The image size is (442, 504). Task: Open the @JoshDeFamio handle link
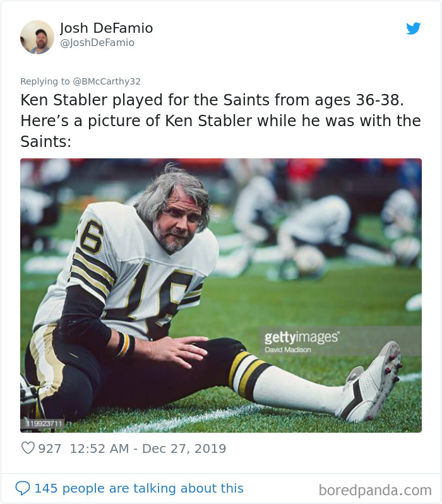point(97,43)
